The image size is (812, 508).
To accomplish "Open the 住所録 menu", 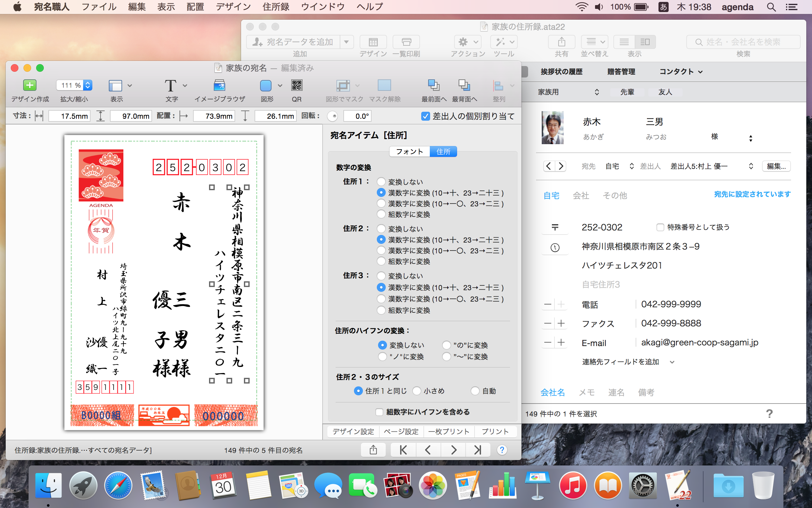I will pos(276,7).
